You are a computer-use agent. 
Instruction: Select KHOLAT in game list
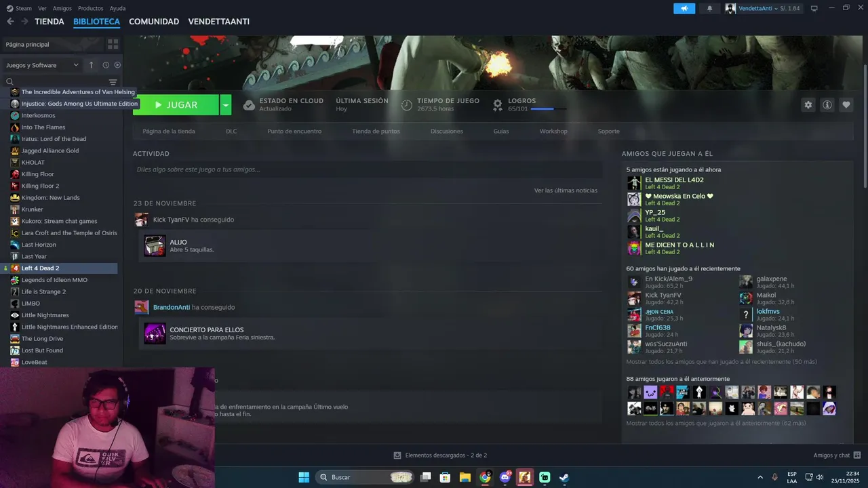[x=33, y=163]
